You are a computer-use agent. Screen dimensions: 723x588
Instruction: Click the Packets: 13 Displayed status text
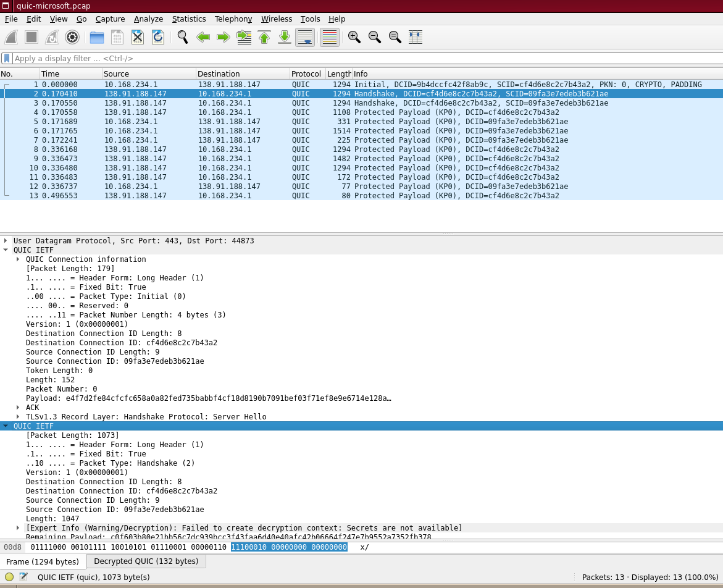pos(650,577)
